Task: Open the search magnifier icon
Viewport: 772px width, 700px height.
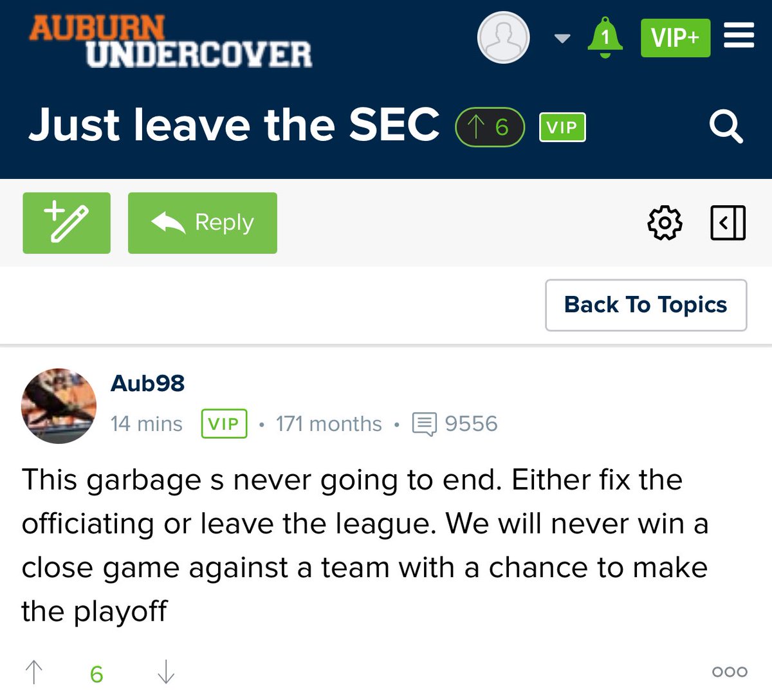Action: (726, 126)
